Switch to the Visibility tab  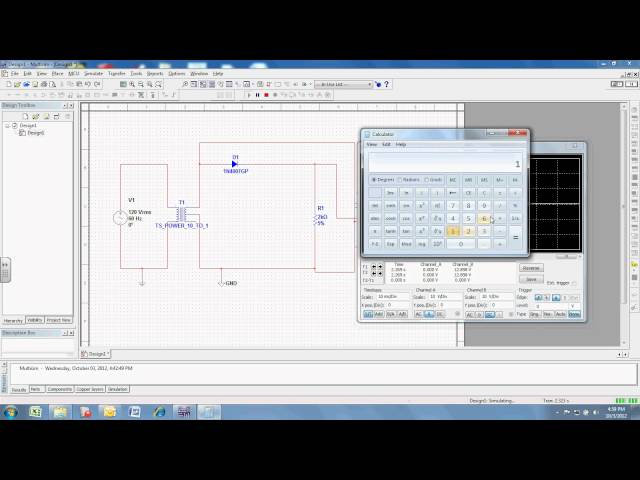click(35, 320)
